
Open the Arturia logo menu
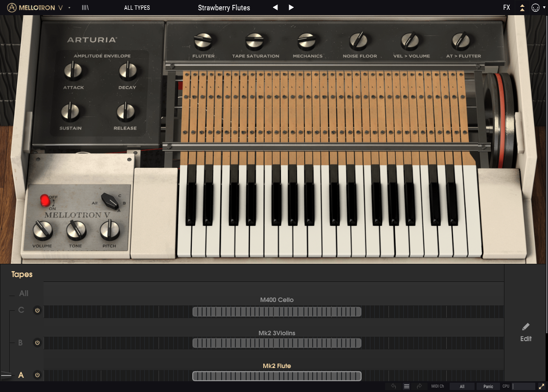pyautogui.click(x=13, y=7)
